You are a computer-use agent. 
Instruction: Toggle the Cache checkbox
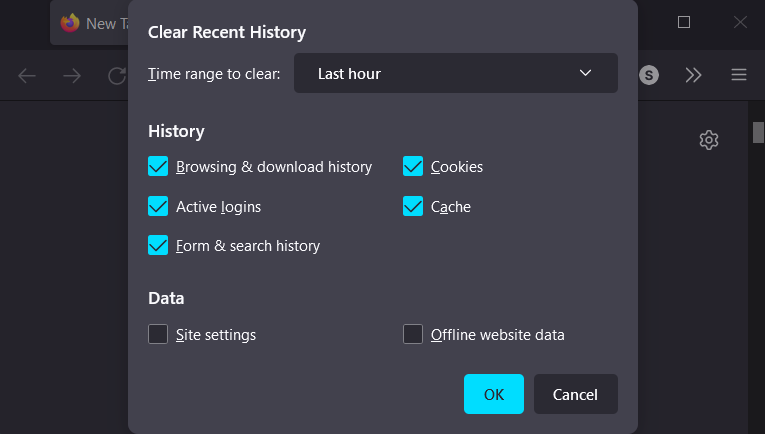point(413,207)
